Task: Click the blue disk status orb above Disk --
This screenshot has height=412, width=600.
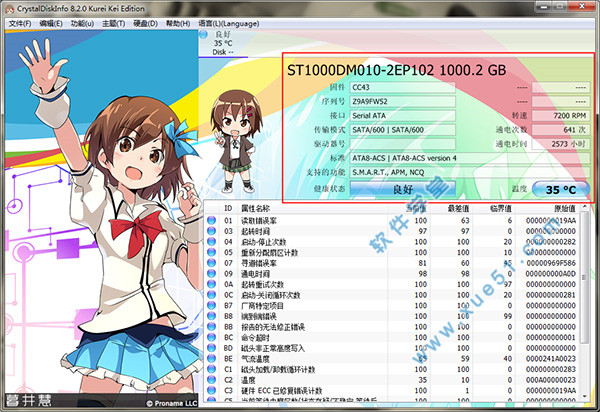Action: click(203, 34)
